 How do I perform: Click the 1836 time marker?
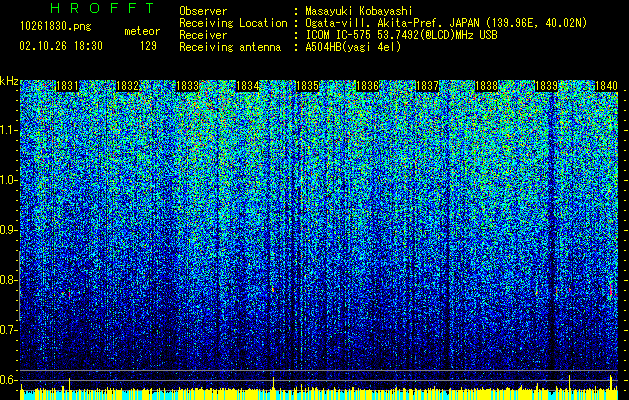pyautogui.click(x=367, y=86)
